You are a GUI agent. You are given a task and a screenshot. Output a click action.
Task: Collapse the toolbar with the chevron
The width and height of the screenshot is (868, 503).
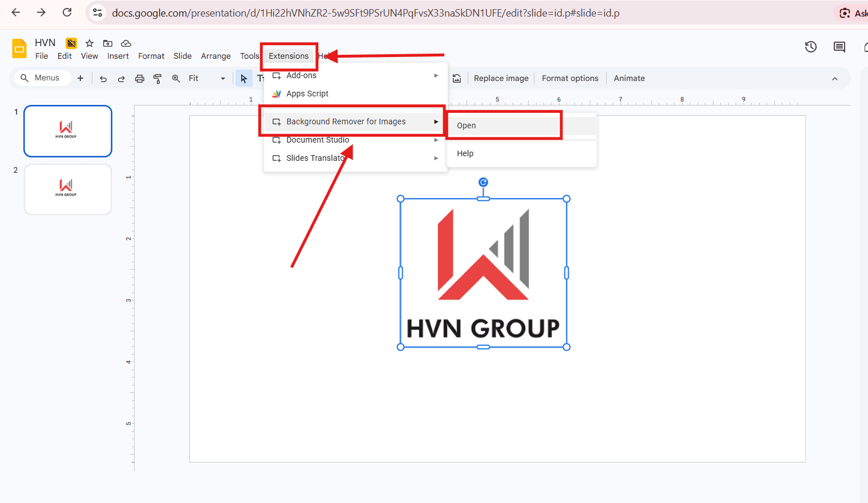[834, 79]
